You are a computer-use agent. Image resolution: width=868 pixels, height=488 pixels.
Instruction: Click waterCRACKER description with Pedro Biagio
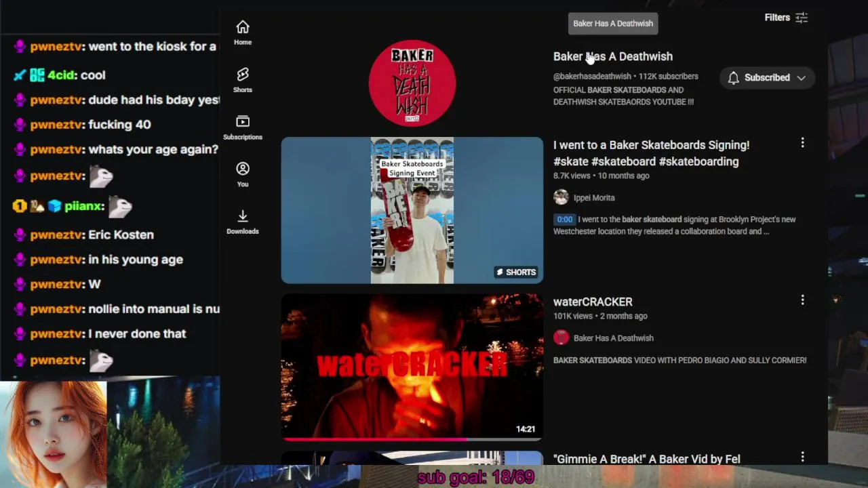(679, 361)
